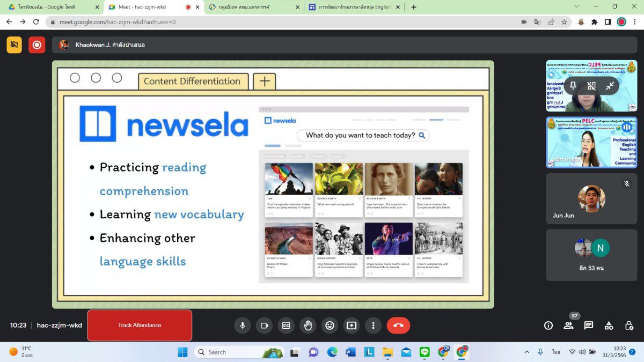Open the meeting details info icon
Screen dimensions: 644x362
548,325
